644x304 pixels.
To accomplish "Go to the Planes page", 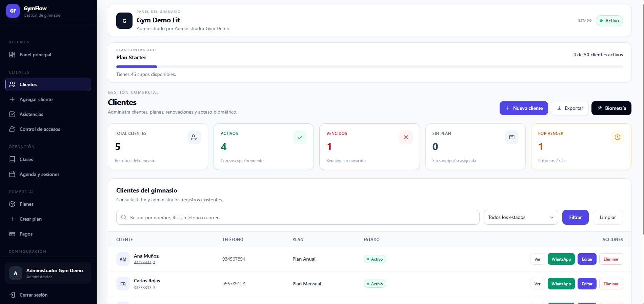I will coord(48,204).
